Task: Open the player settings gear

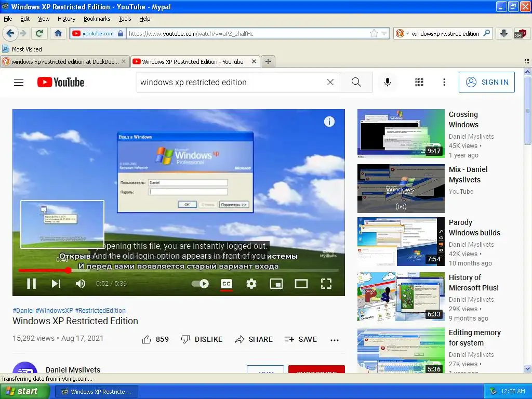Action: pos(251,284)
